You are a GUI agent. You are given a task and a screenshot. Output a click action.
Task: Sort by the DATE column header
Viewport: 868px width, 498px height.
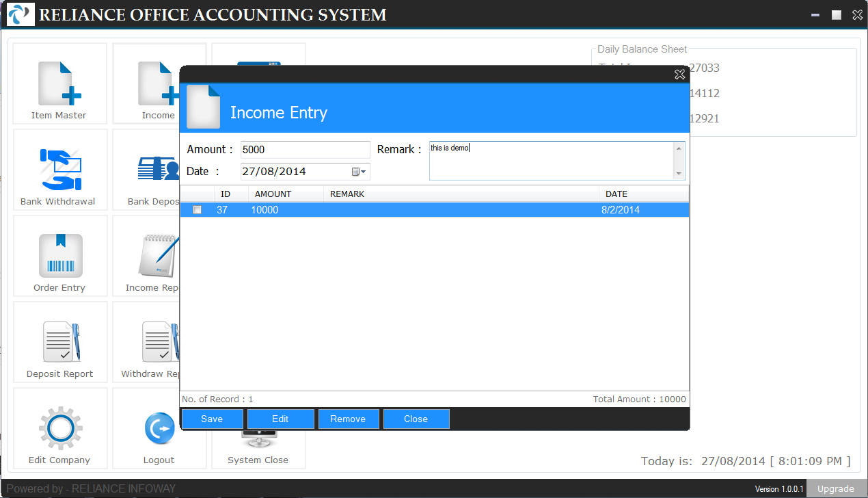(644, 194)
